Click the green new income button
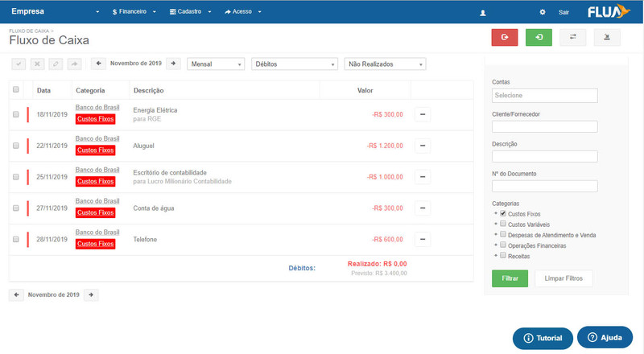This screenshot has height=354, width=644. click(539, 37)
